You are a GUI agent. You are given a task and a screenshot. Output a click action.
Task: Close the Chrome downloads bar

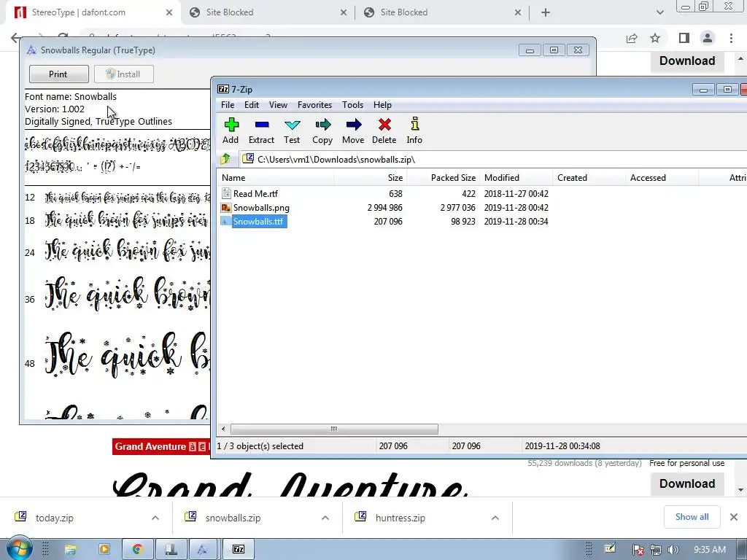click(734, 517)
